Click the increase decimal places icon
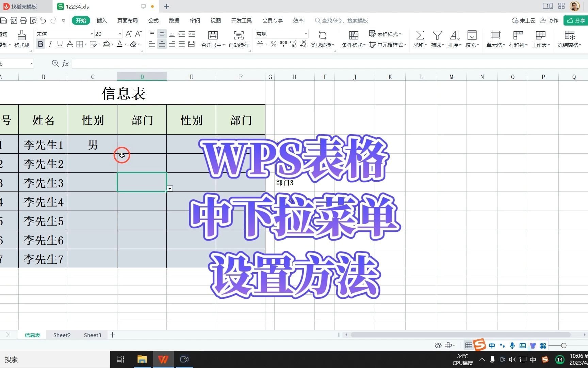The image size is (588, 368). [293, 44]
